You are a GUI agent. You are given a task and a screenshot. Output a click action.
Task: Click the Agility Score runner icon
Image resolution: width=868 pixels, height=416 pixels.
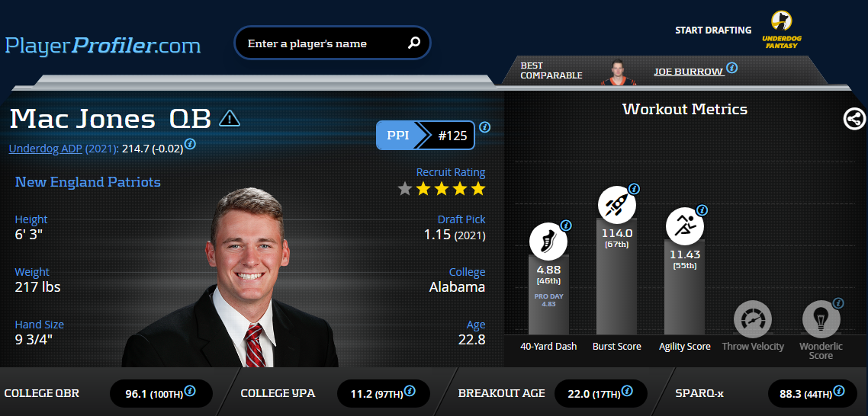(685, 226)
